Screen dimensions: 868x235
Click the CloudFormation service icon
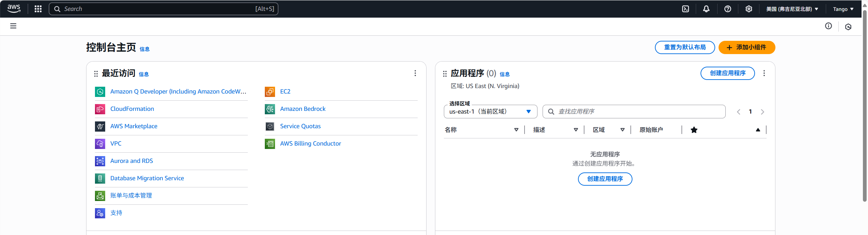pyautogui.click(x=100, y=109)
